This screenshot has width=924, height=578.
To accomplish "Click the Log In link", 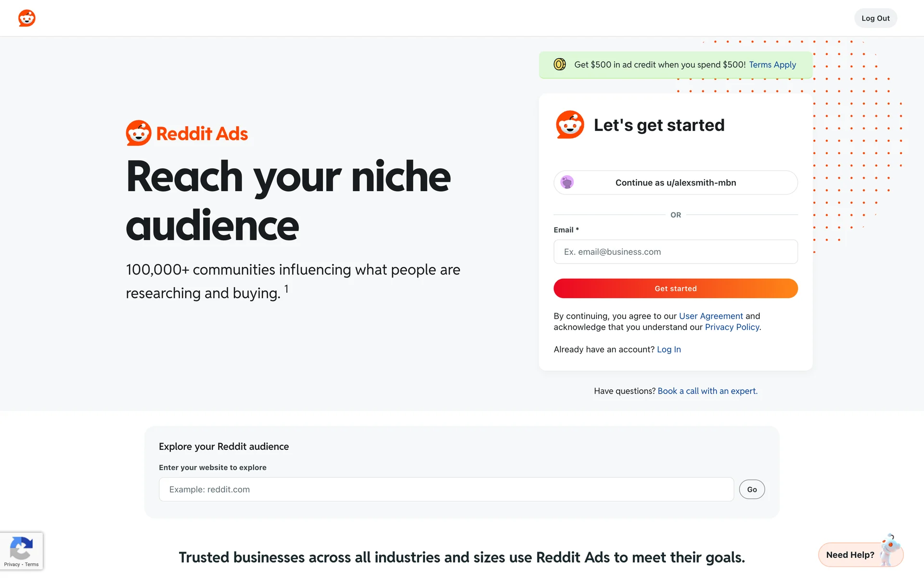I will coord(669,349).
